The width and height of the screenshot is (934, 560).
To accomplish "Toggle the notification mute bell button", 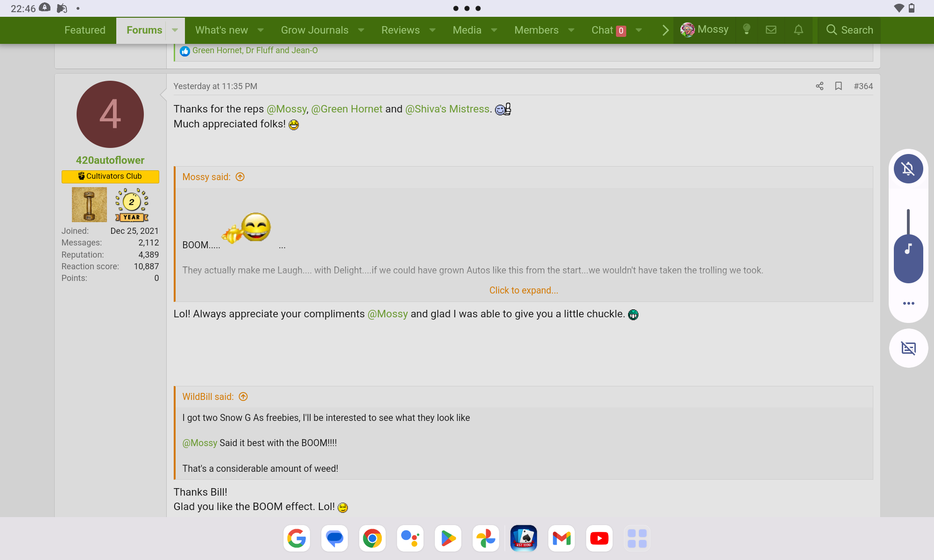I will click(908, 168).
